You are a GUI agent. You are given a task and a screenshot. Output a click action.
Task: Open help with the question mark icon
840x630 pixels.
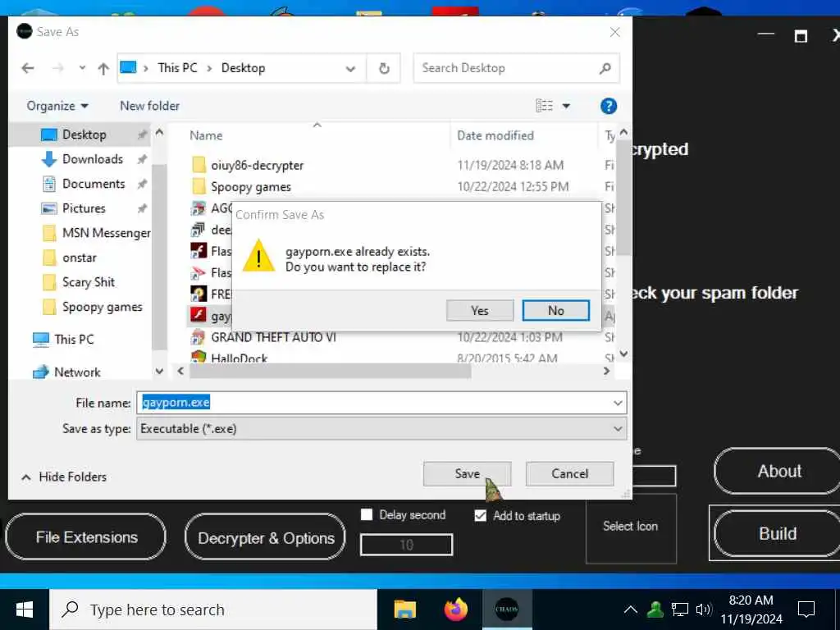pos(608,106)
